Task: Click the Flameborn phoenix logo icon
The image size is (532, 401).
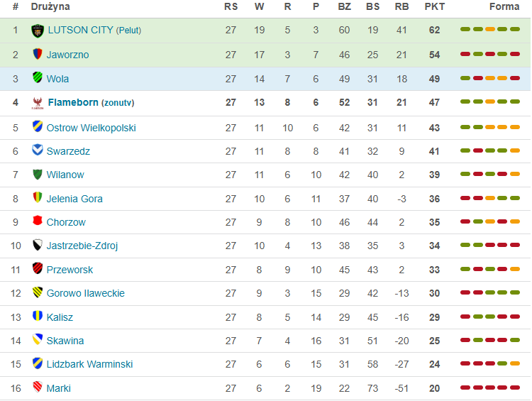Action: [38, 103]
